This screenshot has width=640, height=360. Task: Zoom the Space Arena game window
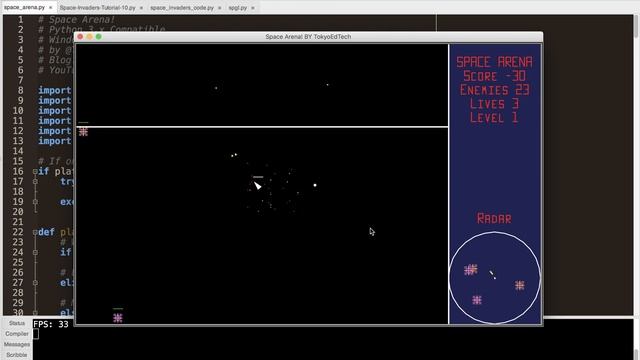pyautogui.click(x=99, y=37)
